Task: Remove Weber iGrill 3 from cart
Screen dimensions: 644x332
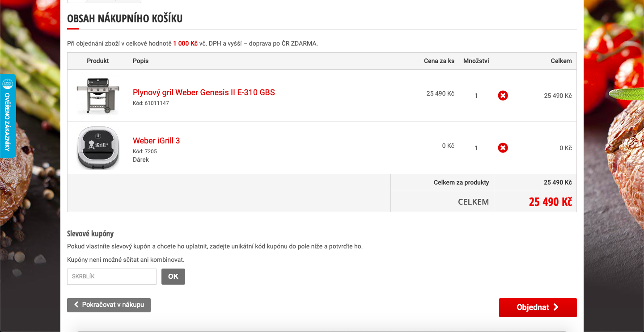Action: click(503, 148)
